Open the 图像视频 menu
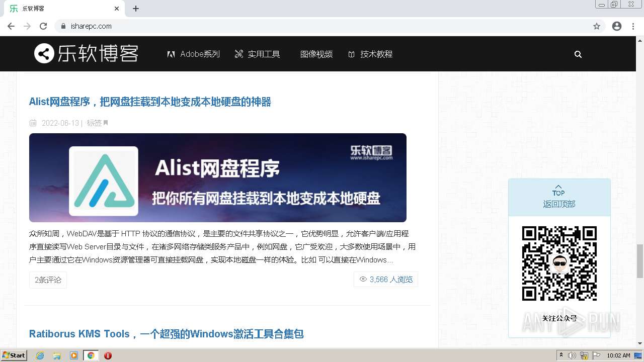 click(x=316, y=54)
